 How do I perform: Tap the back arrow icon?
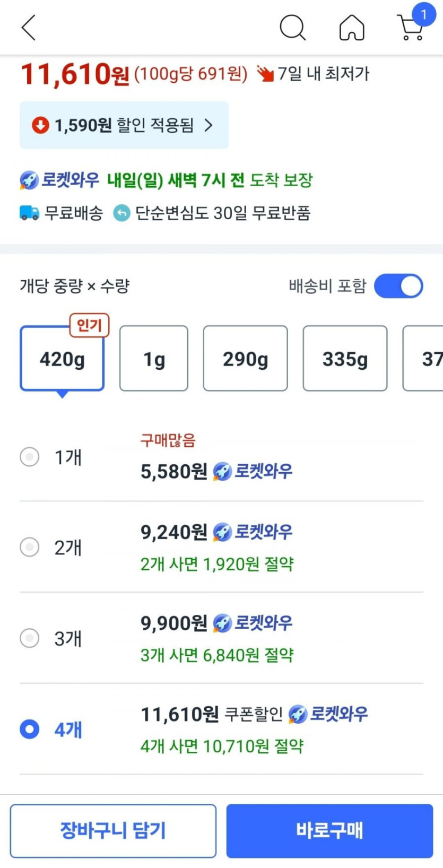coord(29,27)
